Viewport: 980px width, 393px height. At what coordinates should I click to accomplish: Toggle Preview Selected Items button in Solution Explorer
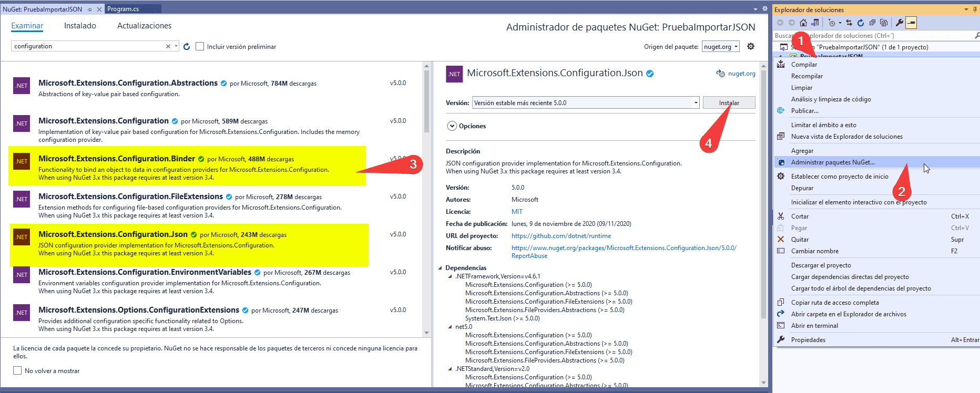point(911,23)
